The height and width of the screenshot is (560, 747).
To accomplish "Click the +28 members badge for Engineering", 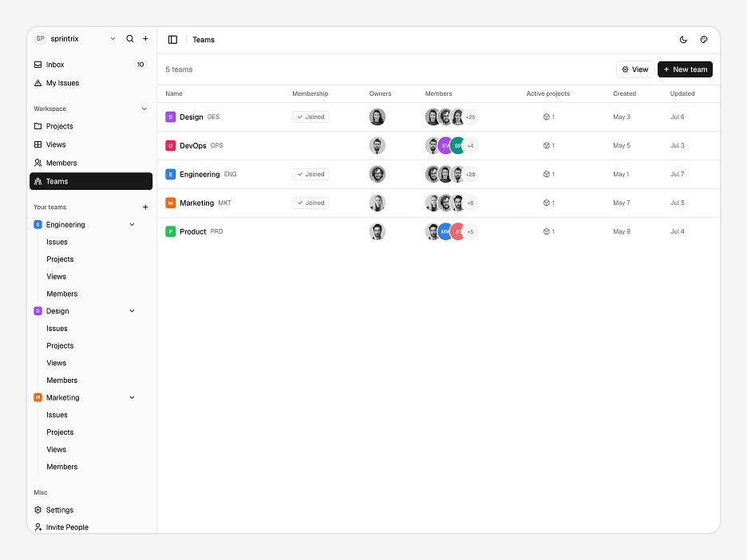I will (470, 174).
